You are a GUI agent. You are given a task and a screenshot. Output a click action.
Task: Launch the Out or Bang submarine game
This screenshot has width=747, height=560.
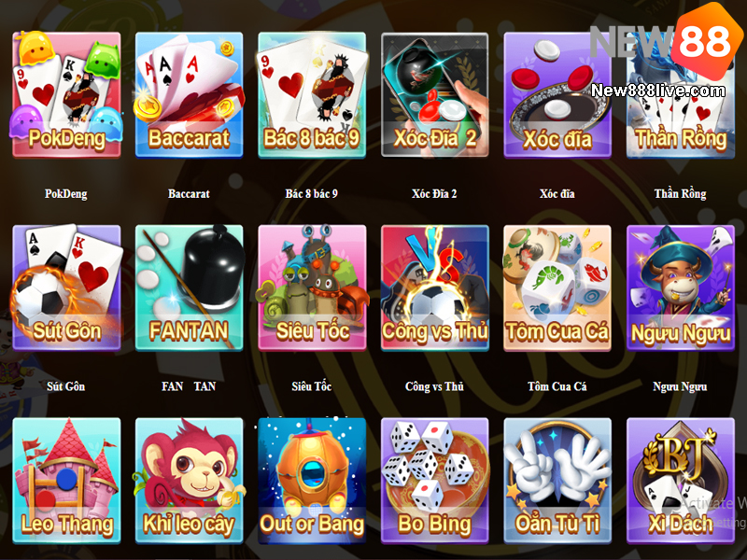[312, 481]
